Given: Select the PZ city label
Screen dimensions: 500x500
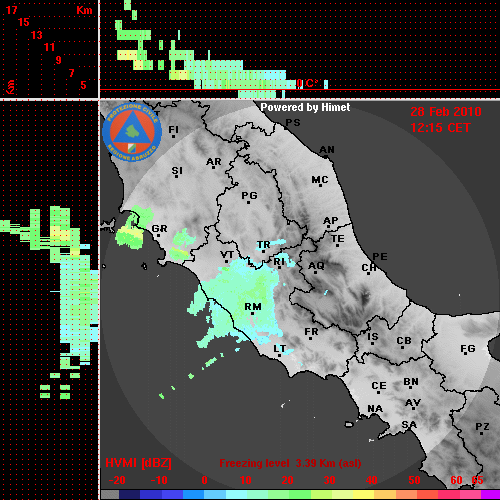Looking at the screenshot, I should [x=482, y=427].
